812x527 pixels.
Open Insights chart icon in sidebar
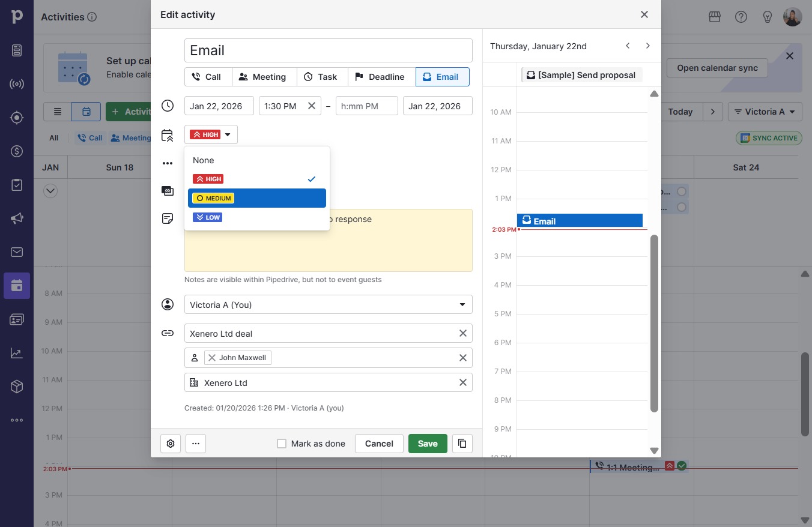pos(17,353)
